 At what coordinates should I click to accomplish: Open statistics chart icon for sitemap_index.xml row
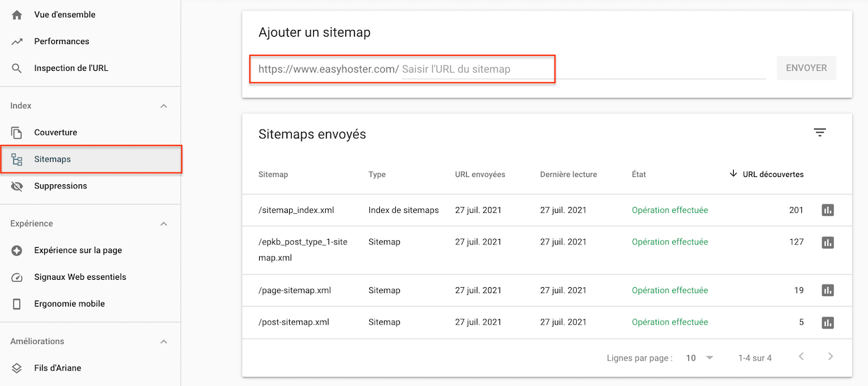tap(828, 210)
